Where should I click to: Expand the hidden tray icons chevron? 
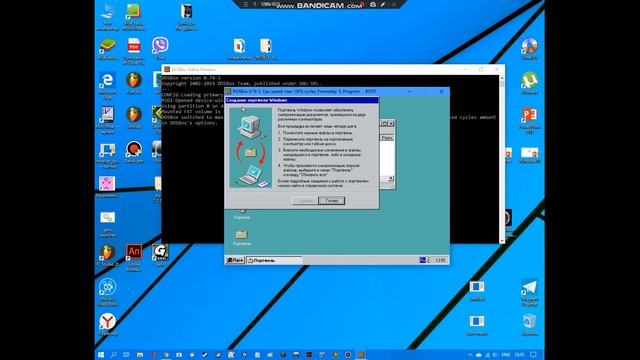[x=470, y=355]
